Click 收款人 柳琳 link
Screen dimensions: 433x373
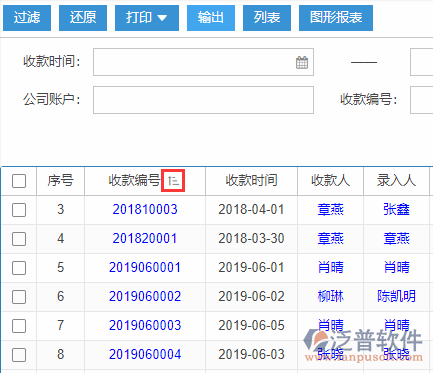pos(330,296)
